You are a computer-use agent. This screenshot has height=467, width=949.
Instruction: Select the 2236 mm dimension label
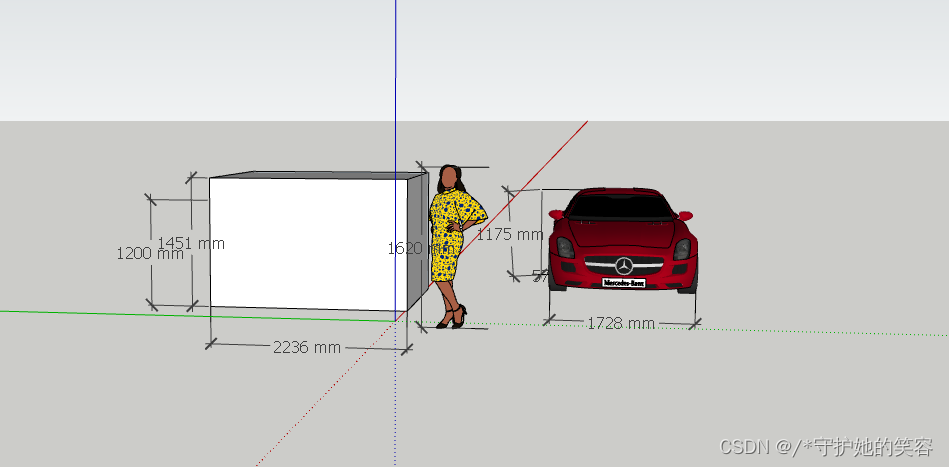307,347
